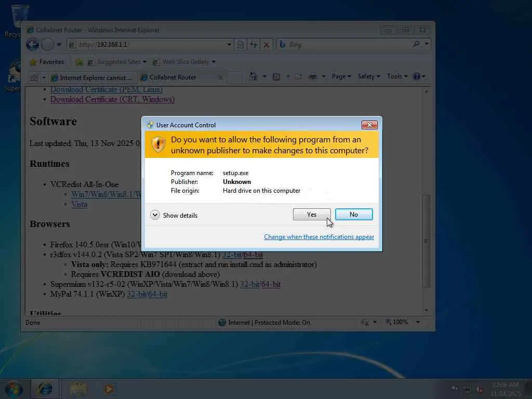Click No in the User Account Control dialog
The width and height of the screenshot is (532, 399).
[353, 215]
